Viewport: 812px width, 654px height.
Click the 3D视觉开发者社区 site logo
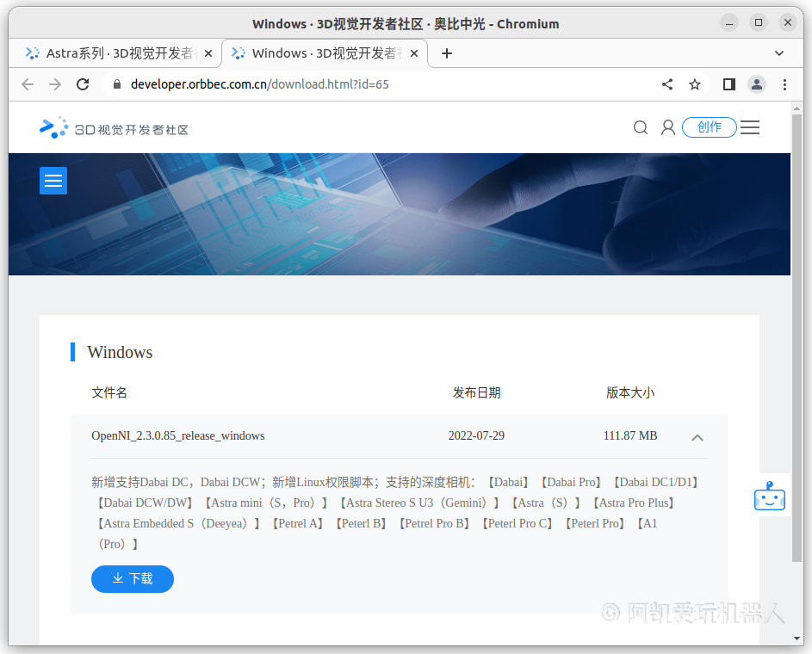coord(114,128)
